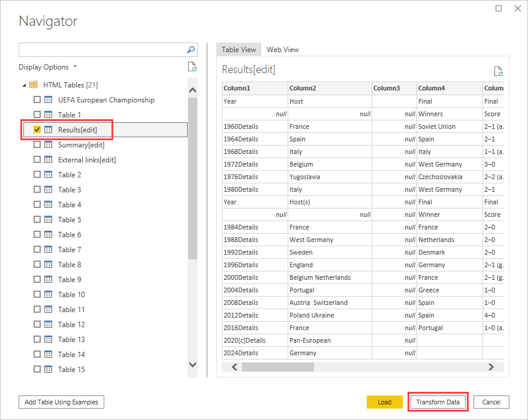
Task: Check the Table 1 checkbox
Action: (x=37, y=114)
